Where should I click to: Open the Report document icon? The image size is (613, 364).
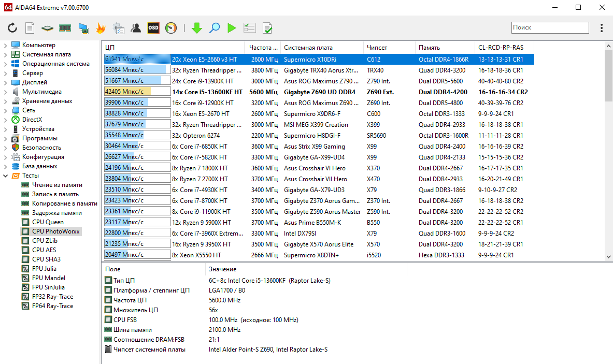click(30, 28)
